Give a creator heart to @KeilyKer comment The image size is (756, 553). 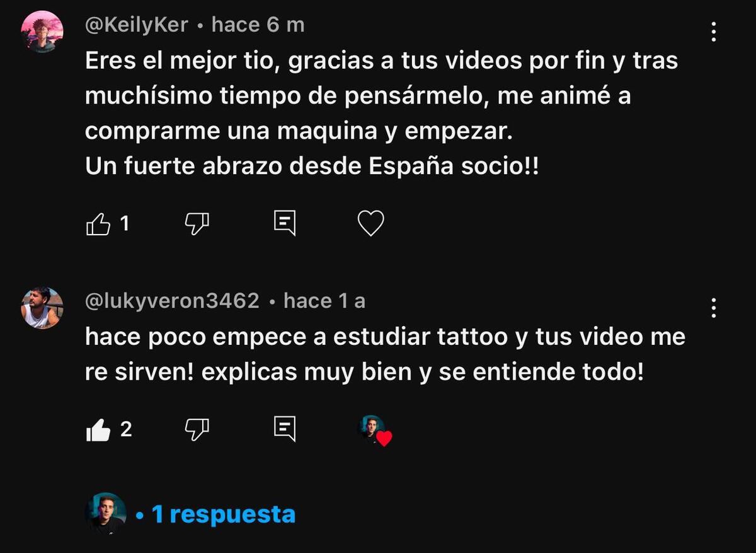[x=370, y=224]
